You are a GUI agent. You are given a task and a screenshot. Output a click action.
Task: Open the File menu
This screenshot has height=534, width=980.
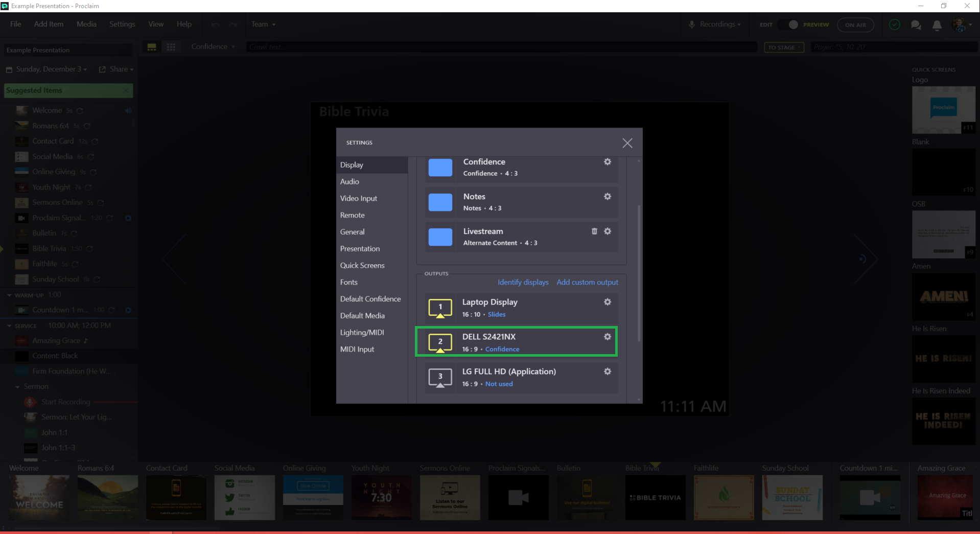pos(15,24)
